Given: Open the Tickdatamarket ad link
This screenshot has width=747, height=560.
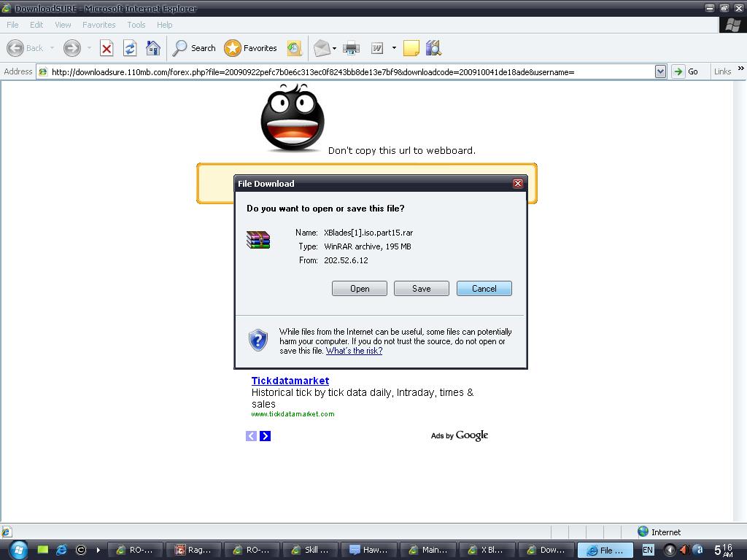Looking at the screenshot, I should (x=290, y=381).
